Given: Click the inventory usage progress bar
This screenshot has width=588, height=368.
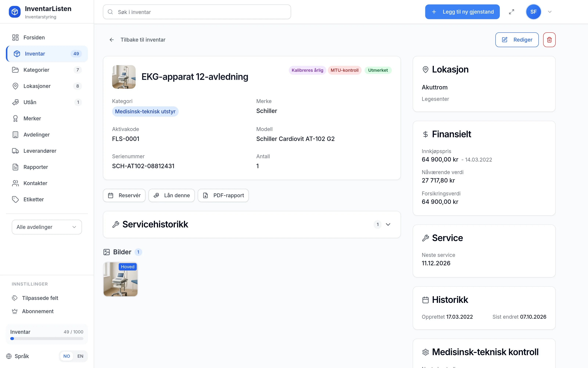Looking at the screenshot, I should (47, 339).
